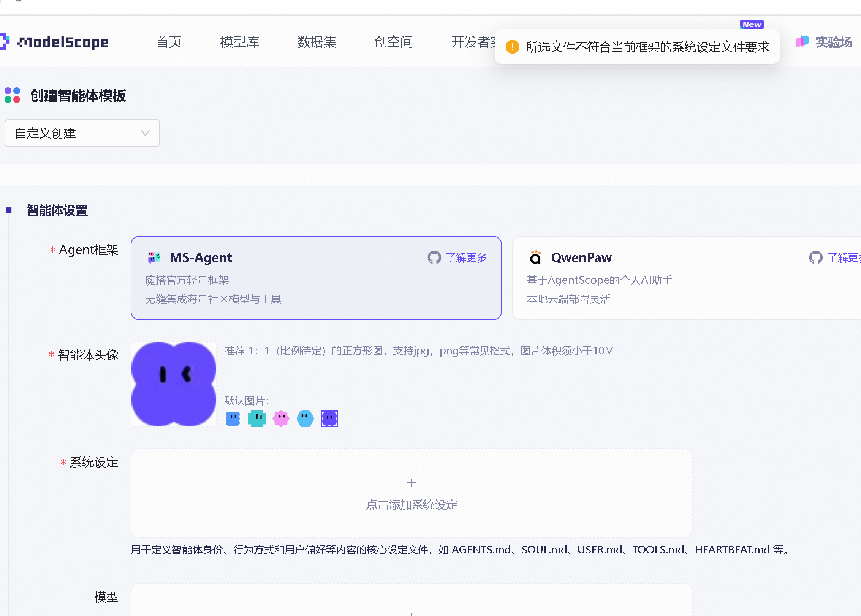Click the 基于AgentScope的个人AI助手 text
The image size is (861, 616).
(x=600, y=280)
